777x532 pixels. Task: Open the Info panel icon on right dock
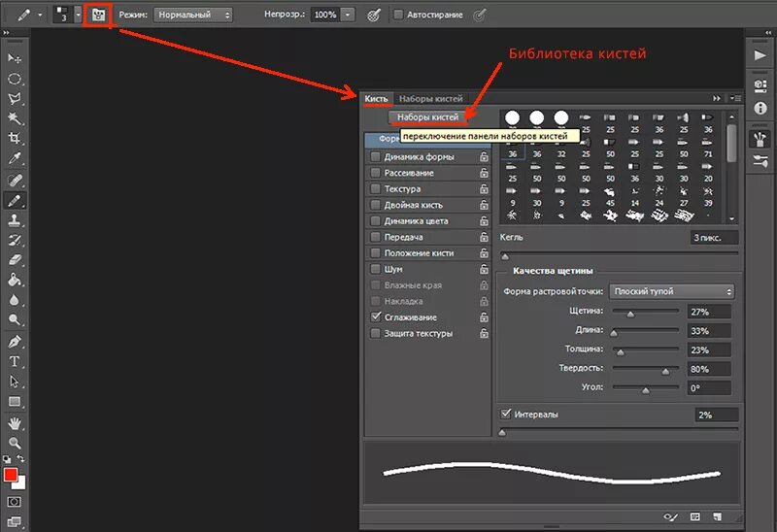click(x=760, y=108)
